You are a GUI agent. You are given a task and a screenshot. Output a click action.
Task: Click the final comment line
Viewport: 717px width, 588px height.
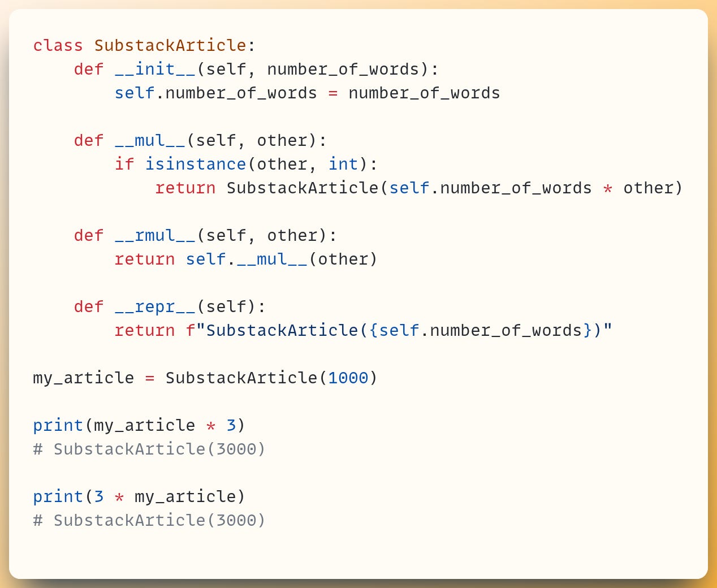click(x=149, y=520)
